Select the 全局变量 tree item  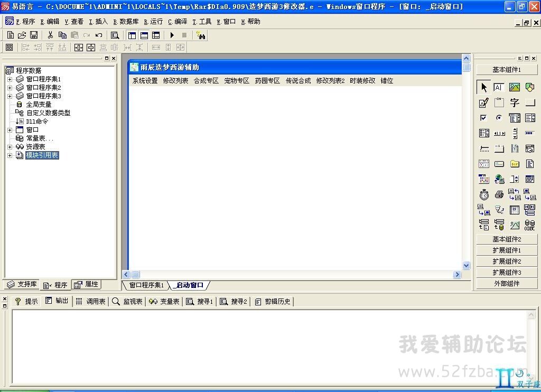(39, 104)
